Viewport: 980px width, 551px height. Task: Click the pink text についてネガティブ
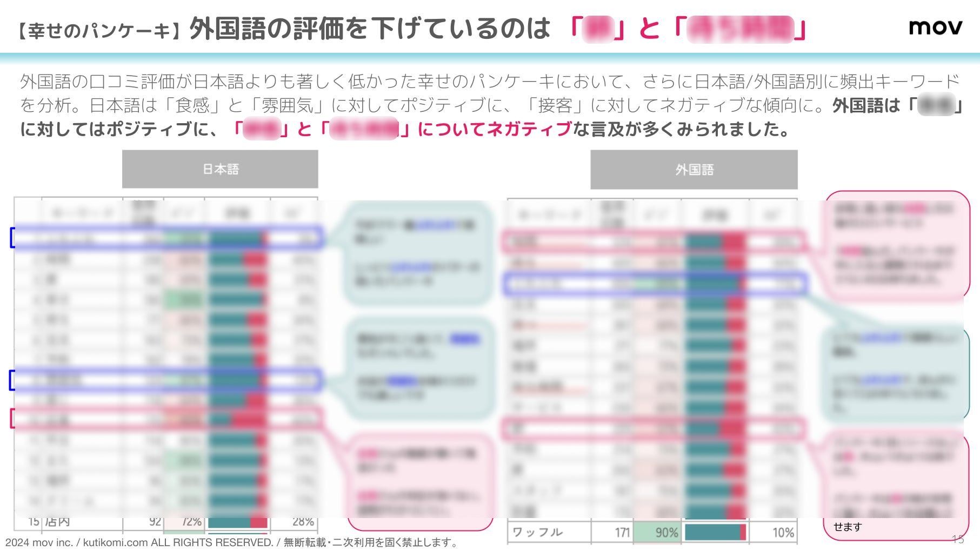[495, 129]
